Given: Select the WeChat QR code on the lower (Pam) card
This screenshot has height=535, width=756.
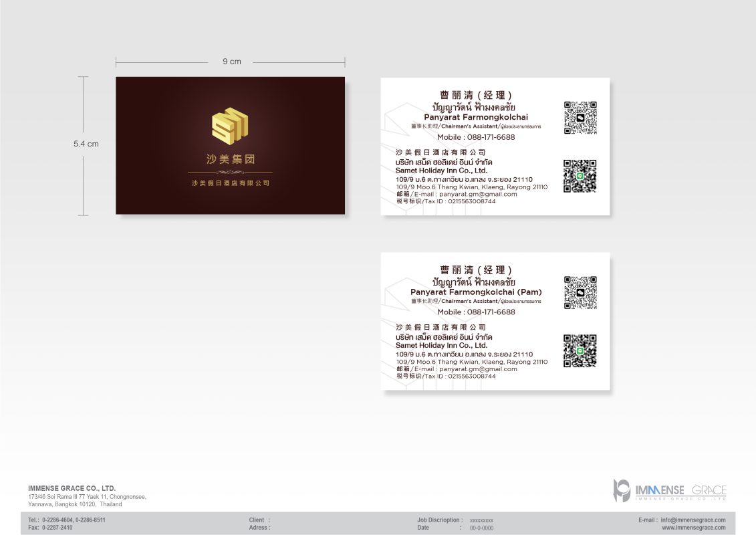Looking at the screenshot, I should [x=580, y=292].
